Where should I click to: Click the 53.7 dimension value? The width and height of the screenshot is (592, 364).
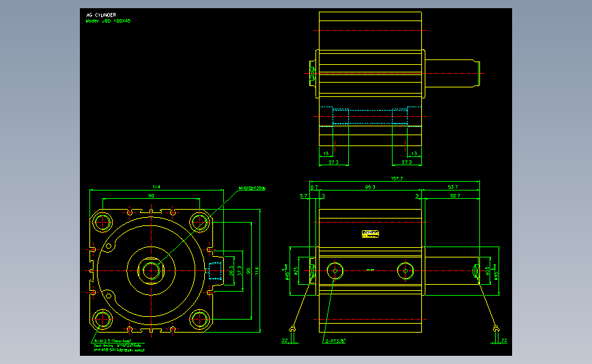[453, 187]
